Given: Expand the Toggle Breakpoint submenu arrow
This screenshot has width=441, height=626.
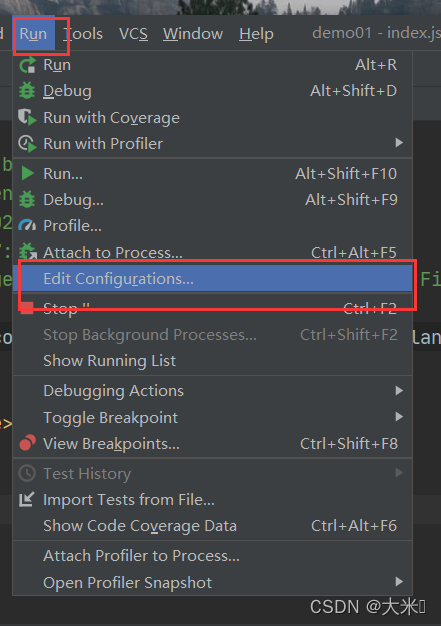Looking at the screenshot, I should click(x=399, y=417).
